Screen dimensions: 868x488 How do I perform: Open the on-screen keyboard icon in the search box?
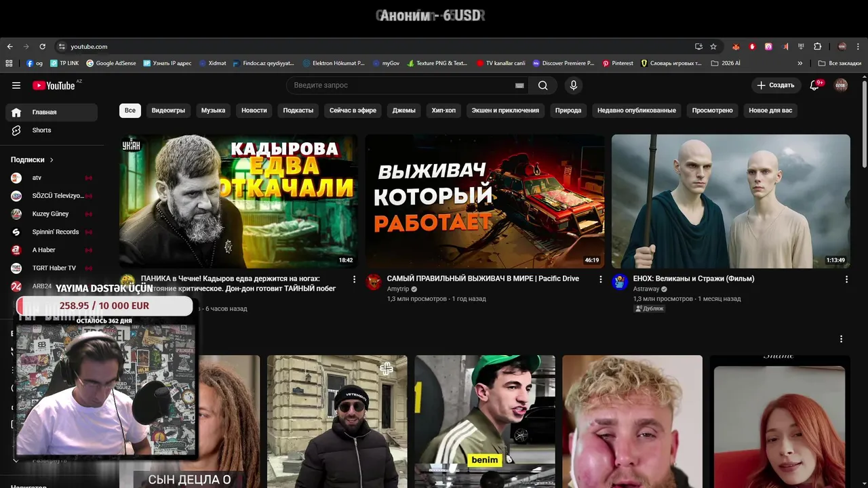pos(519,85)
